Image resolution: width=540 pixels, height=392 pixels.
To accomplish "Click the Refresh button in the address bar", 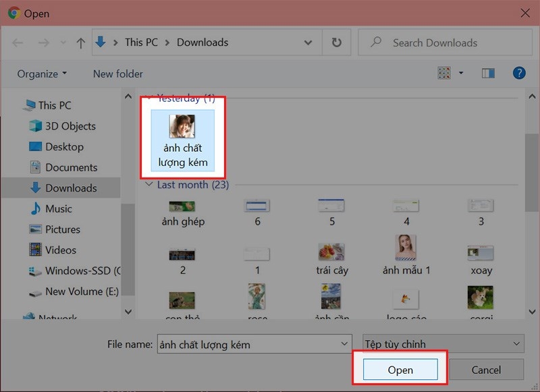I will (x=336, y=43).
